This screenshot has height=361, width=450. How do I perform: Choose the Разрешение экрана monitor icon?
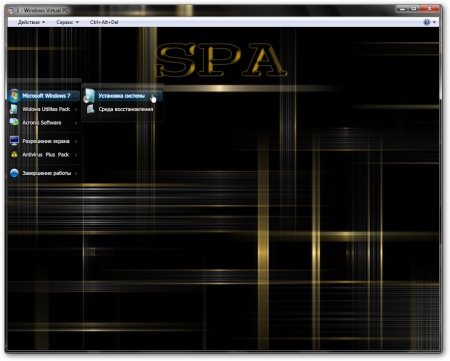14,141
